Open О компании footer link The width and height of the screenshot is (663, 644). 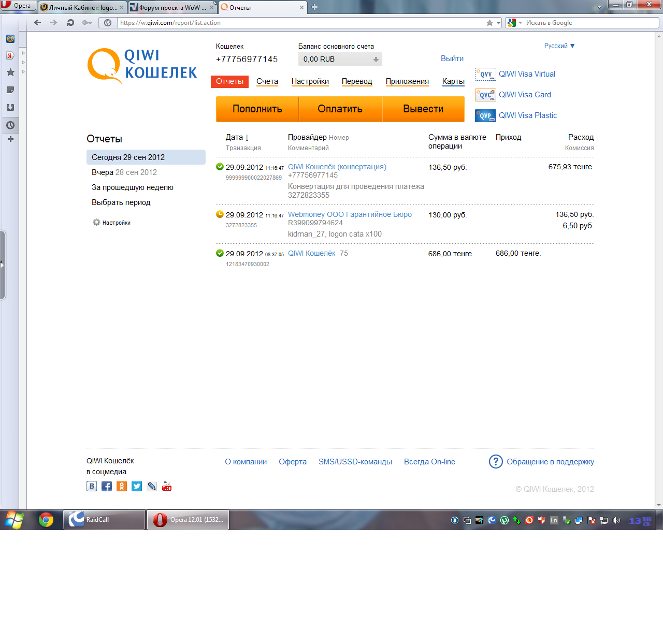(246, 462)
